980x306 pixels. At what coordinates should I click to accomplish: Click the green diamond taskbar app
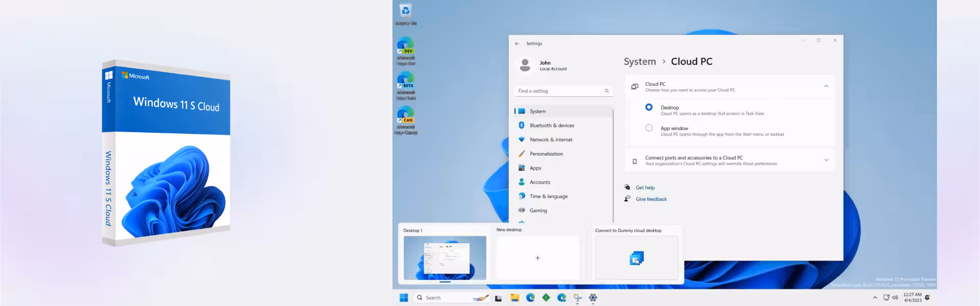coord(546,298)
